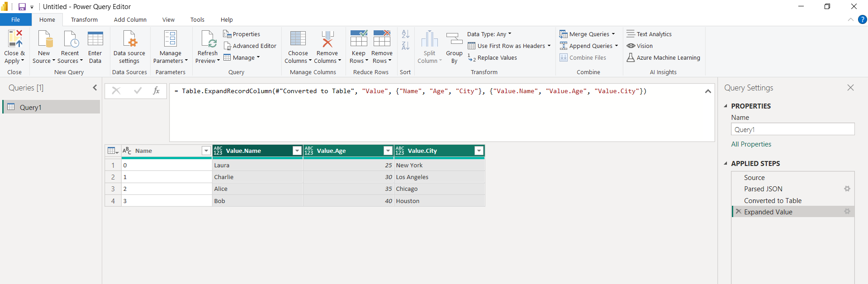The image size is (868, 284).
Task: Collapse the ribbon
Action: point(851,19)
